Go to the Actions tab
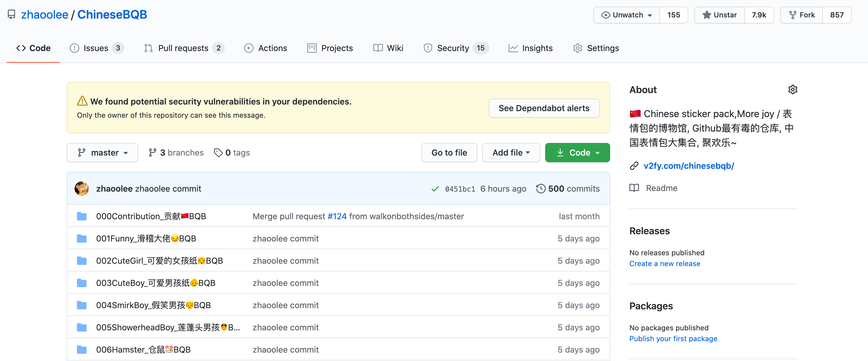Viewport: 868px width, 361px height. 265,48
